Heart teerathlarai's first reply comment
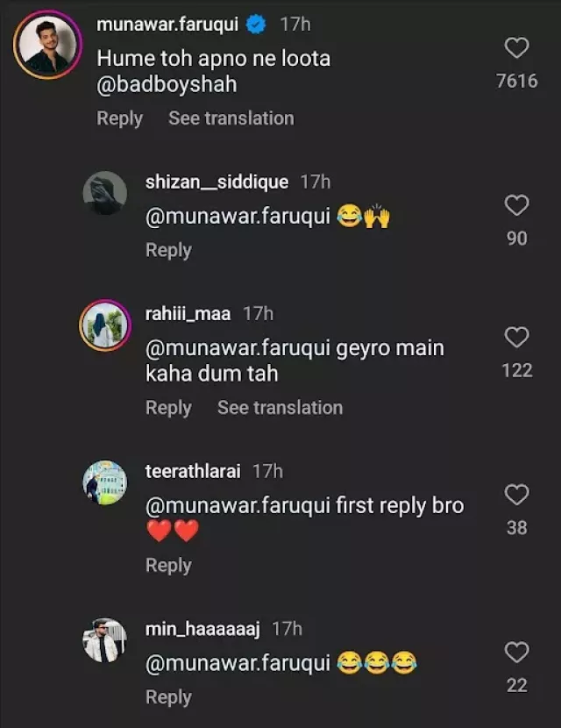 (517, 496)
